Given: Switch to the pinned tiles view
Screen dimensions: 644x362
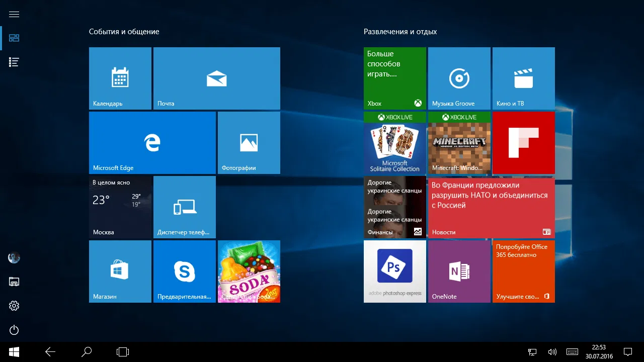Looking at the screenshot, I should pos(14,38).
